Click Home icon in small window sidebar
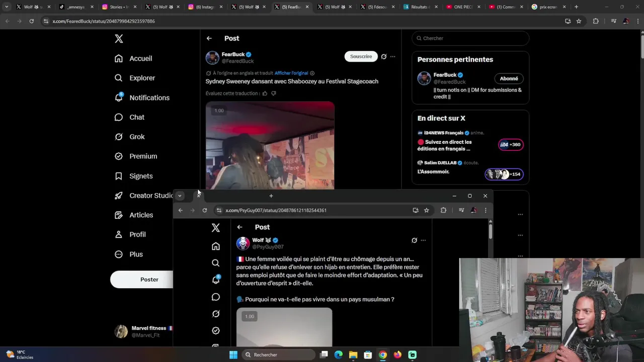Viewport: 644px width, 362px height. (216, 246)
